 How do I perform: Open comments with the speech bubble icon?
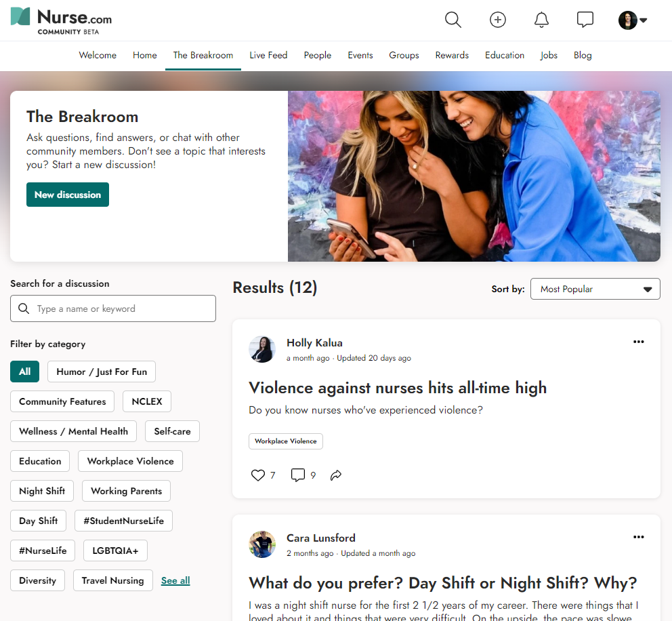297,475
